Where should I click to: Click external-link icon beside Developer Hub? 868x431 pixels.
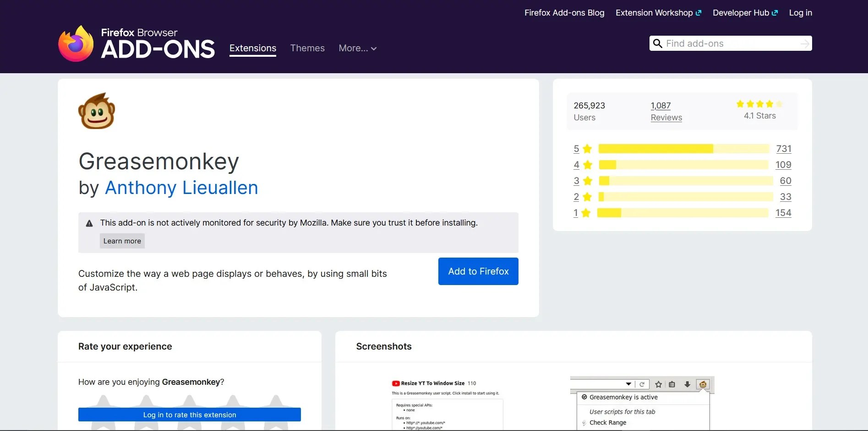pyautogui.click(x=775, y=13)
